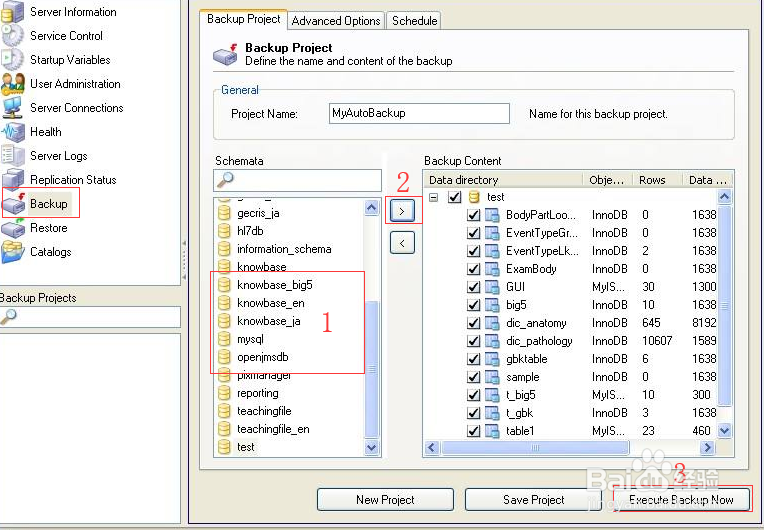
Task: Click Execute Backup Now button
Action: click(x=681, y=499)
